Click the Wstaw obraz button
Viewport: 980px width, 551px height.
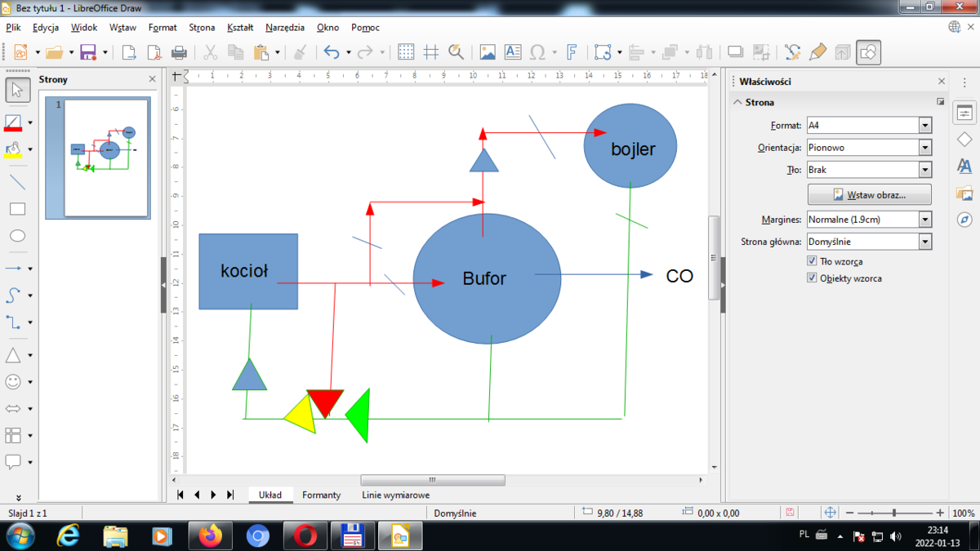pos(869,194)
